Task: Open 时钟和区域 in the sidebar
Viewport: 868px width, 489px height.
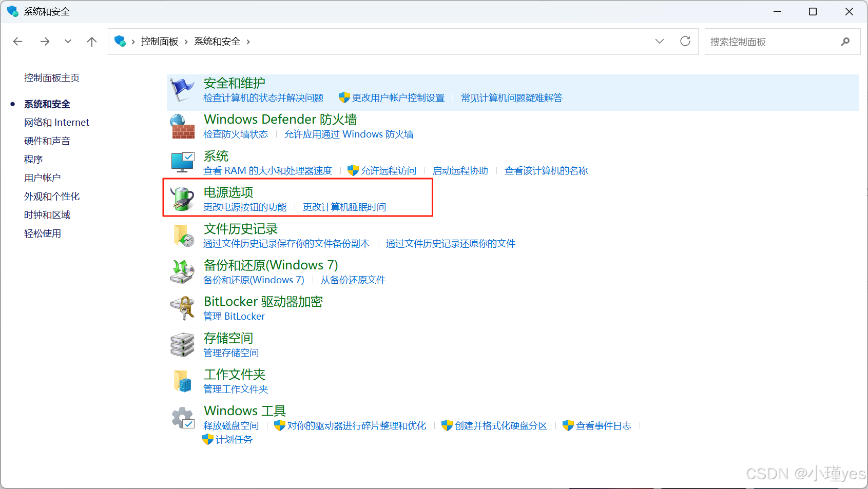Action: coord(47,215)
